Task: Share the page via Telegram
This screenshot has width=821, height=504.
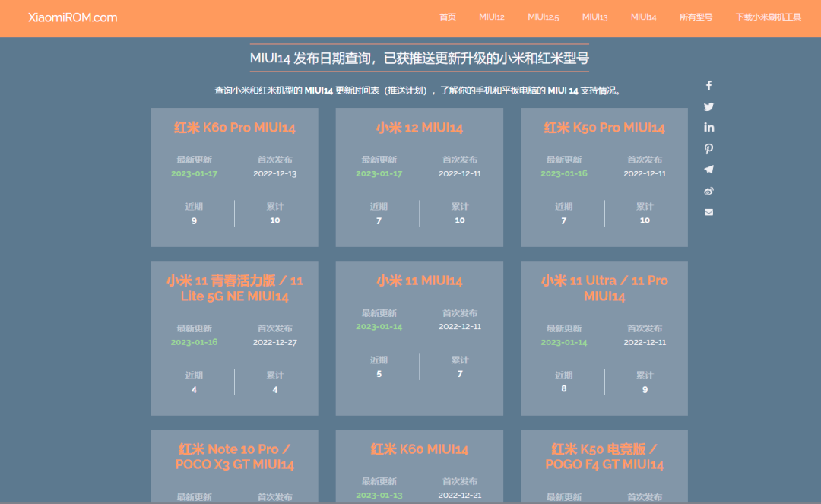Action: coord(708,170)
